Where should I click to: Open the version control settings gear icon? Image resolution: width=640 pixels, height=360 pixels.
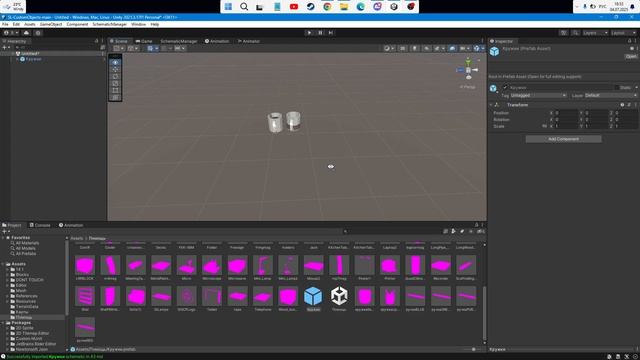click(38, 33)
